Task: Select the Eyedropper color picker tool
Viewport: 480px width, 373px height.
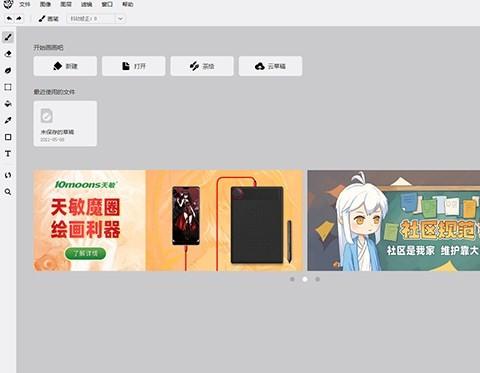Action: click(x=8, y=120)
